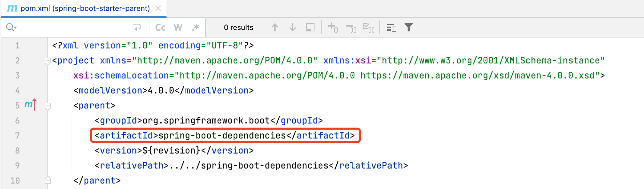The width and height of the screenshot is (644, 189).
Task: Go to previous occurrence arrow
Action: 275,27
